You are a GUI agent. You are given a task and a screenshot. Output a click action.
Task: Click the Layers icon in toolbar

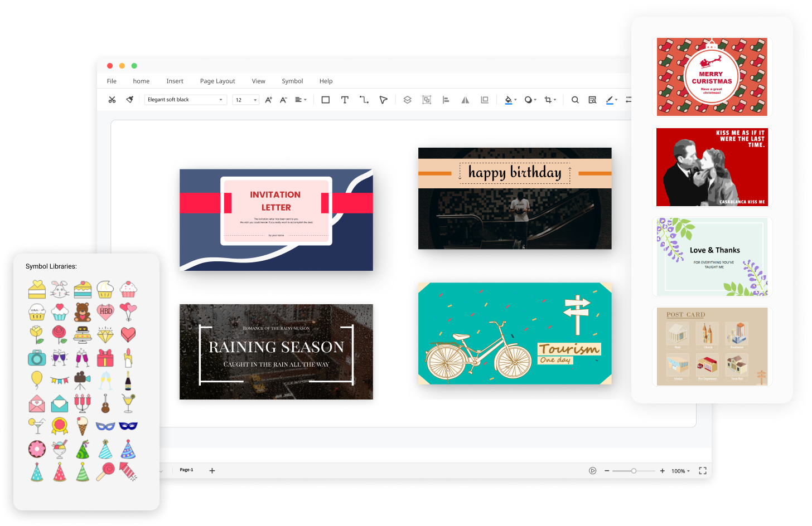408,100
